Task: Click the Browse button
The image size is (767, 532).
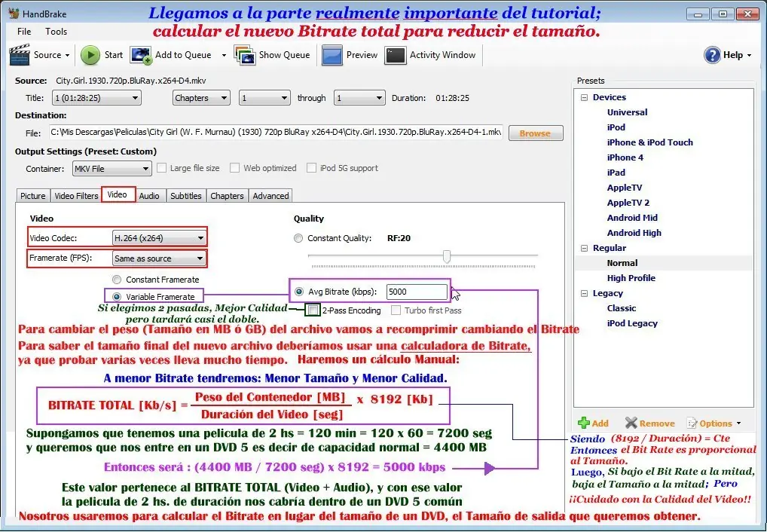Action: pyautogui.click(x=536, y=133)
